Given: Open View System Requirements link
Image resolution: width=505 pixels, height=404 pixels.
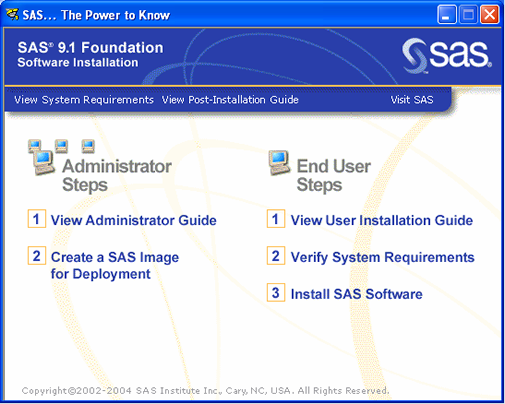Looking at the screenshot, I should point(84,100).
